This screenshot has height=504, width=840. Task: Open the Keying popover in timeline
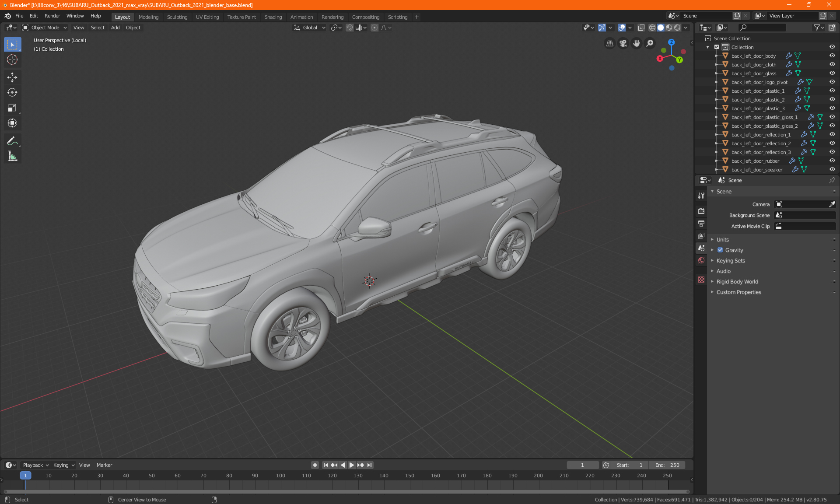63,465
